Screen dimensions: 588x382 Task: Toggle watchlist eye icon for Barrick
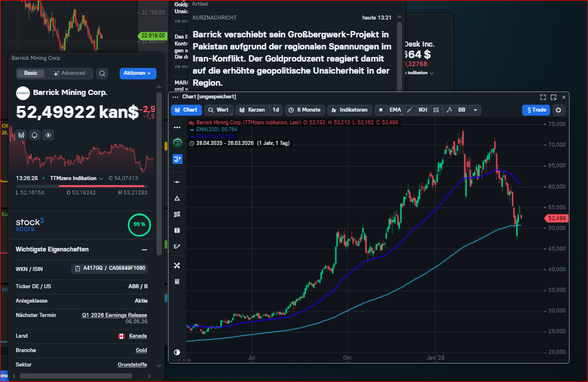48,135
